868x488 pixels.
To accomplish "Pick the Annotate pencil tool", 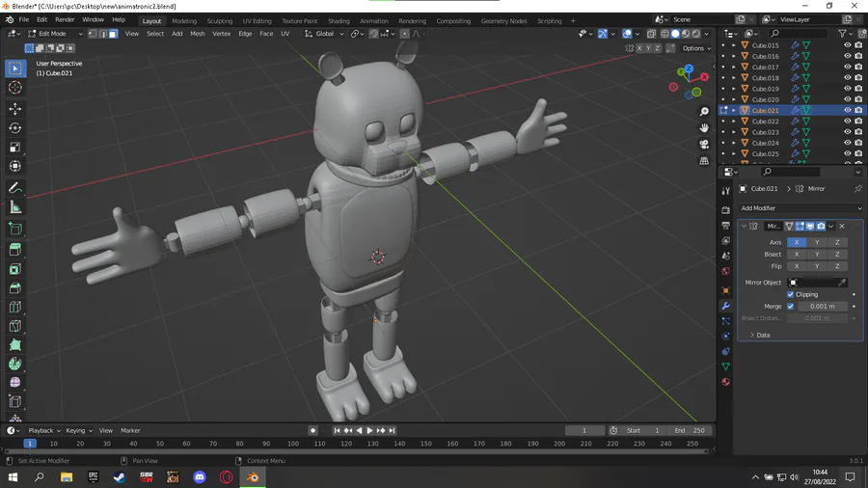I will pyautogui.click(x=14, y=188).
